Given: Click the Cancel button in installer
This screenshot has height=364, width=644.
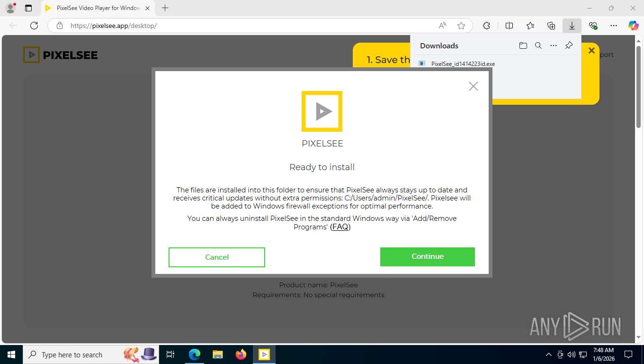Looking at the screenshot, I should (217, 257).
